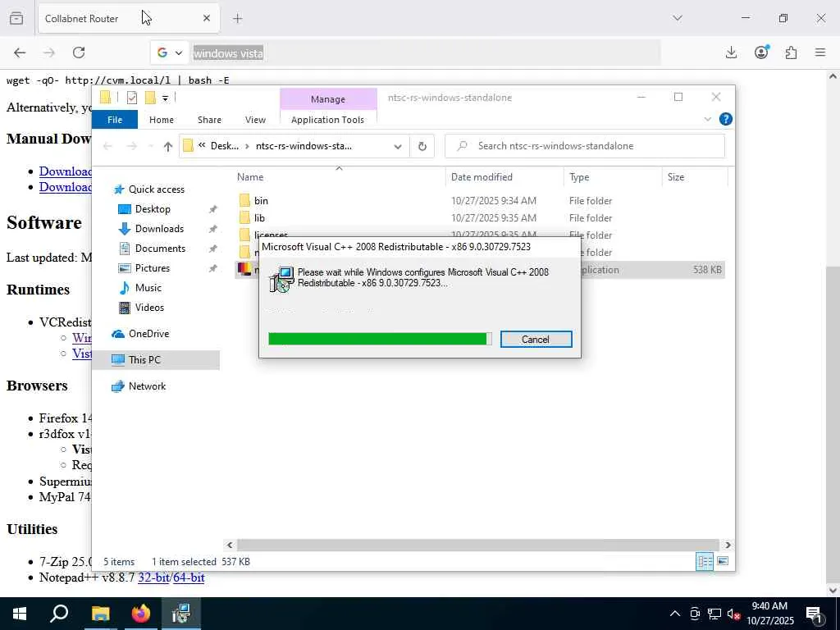Click the Explorer horizontal scrollbar

point(478,545)
